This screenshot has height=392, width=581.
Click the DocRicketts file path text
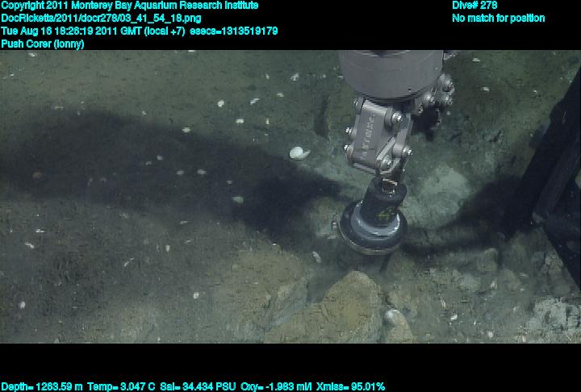[102, 18]
